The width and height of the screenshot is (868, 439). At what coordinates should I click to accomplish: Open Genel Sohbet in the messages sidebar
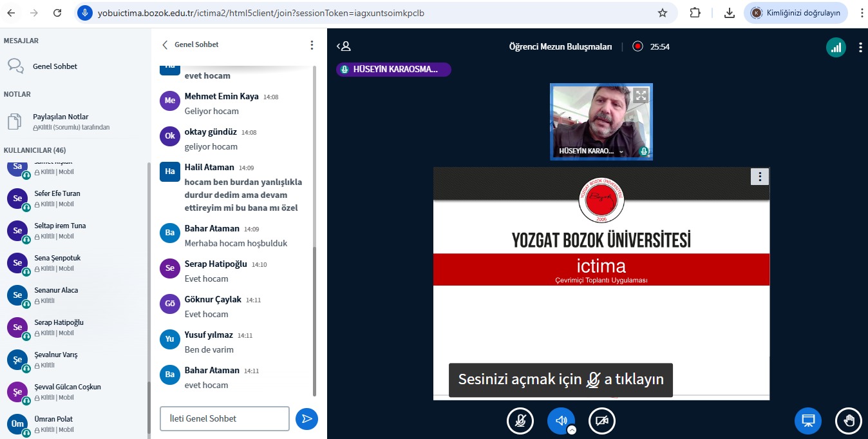(x=55, y=66)
